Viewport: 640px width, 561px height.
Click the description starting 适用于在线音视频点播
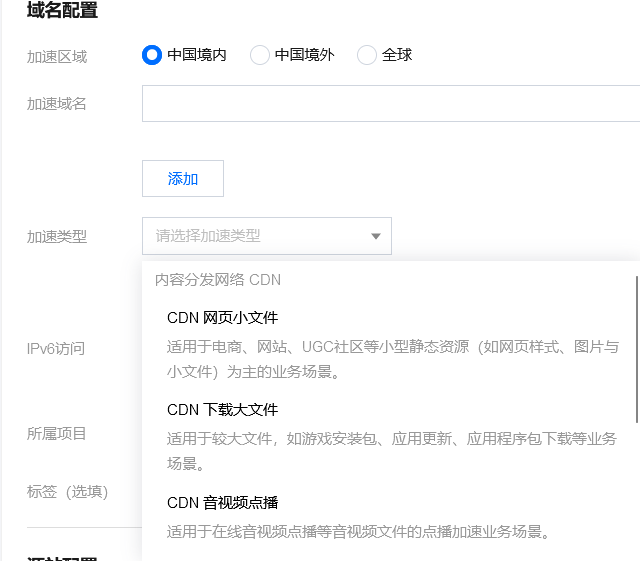[x=359, y=532]
